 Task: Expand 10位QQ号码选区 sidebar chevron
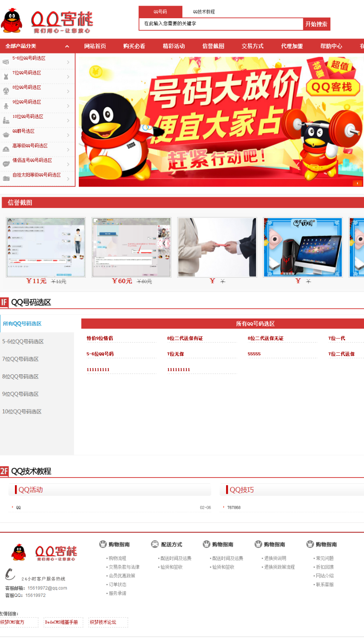click(68, 120)
